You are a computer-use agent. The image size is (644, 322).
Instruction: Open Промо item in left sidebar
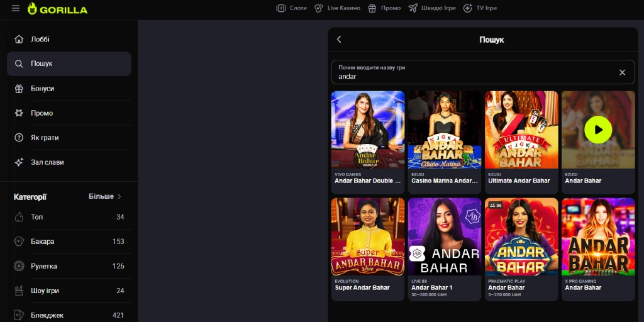tap(42, 113)
